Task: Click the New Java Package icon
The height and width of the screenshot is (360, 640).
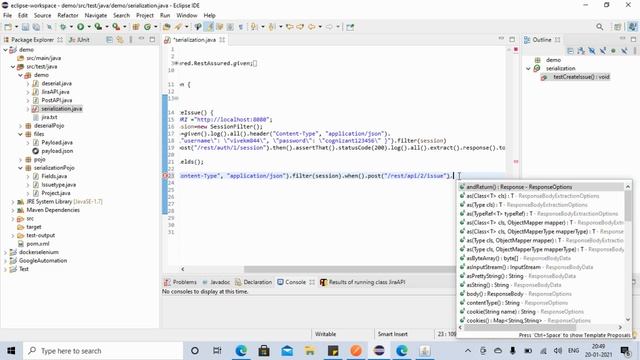Action: 136,27
